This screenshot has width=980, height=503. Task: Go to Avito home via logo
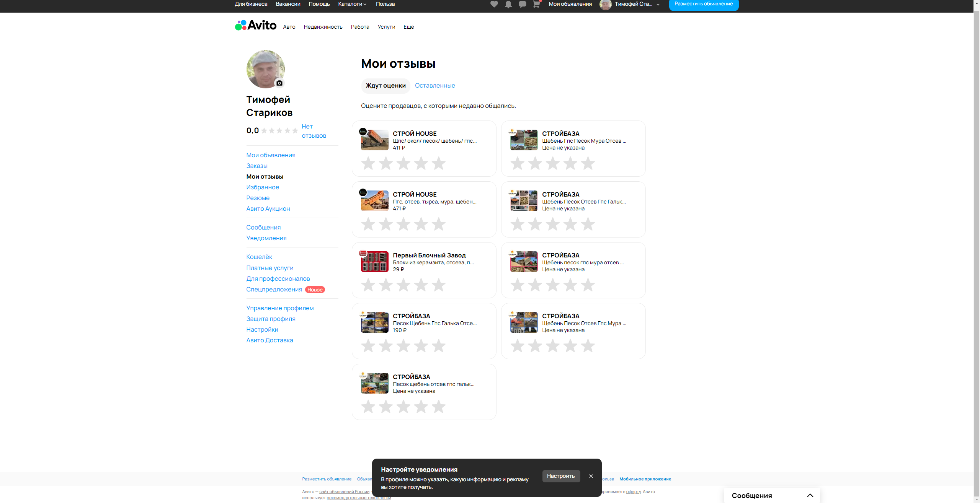click(x=256, y=25)
